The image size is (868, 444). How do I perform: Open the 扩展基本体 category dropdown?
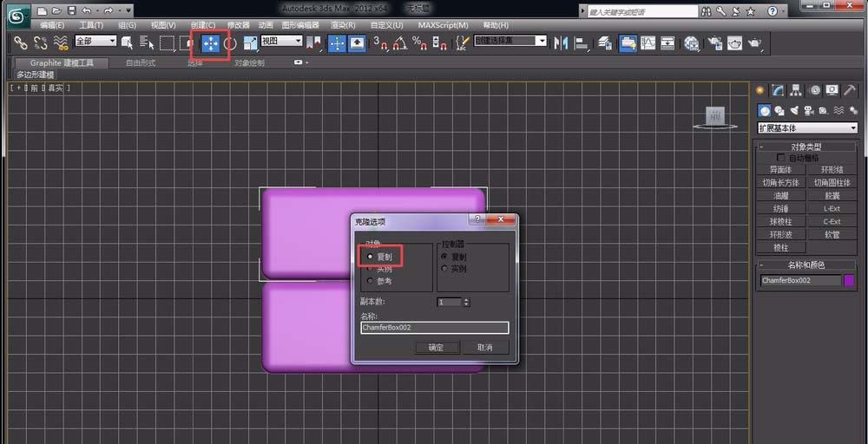coord(807,128)
